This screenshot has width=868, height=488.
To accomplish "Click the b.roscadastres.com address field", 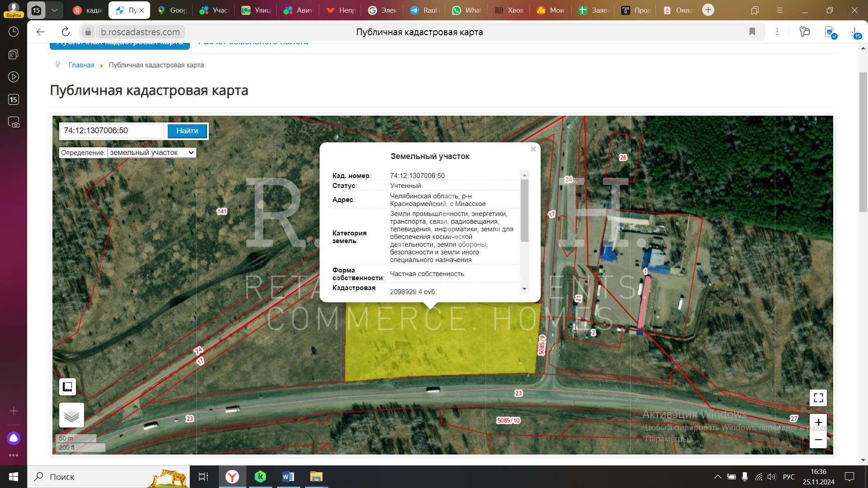I will coord(140,32).
